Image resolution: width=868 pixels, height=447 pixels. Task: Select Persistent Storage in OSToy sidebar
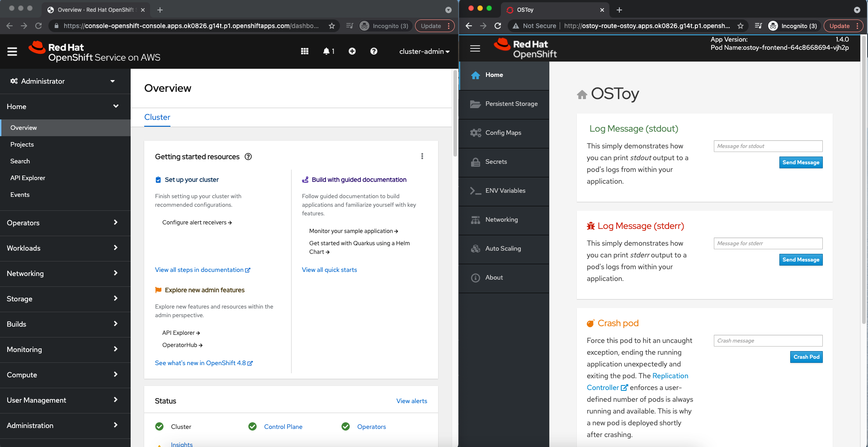coord(511,104)
